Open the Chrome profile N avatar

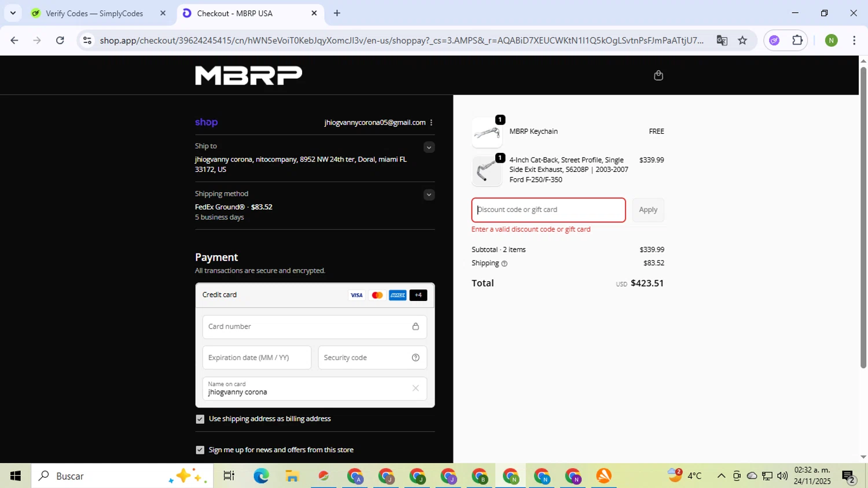coord(832,41)
